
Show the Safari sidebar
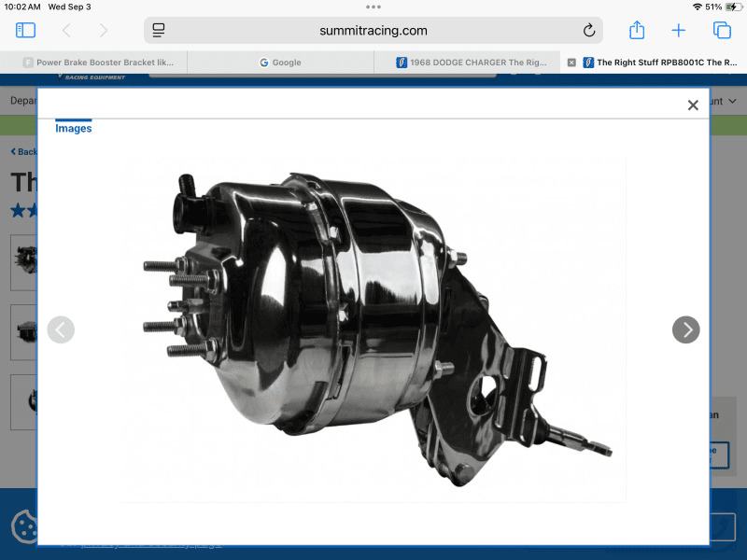(x=25, y=31)
